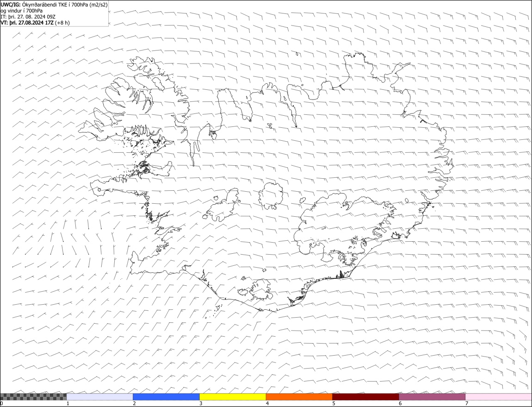The image size is (532, 407).
Task: Click the initial time 'IT: þri. 27. 08. 2024 09Z'
Action: [28, 17]
